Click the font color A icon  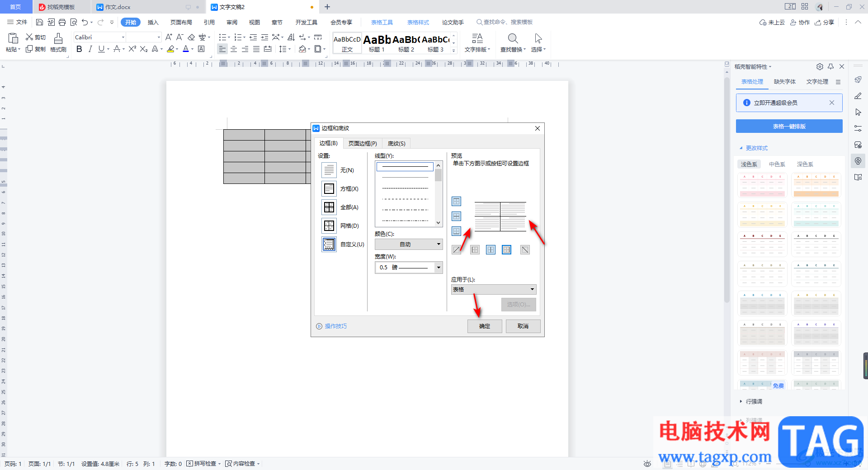coord(186,49)
